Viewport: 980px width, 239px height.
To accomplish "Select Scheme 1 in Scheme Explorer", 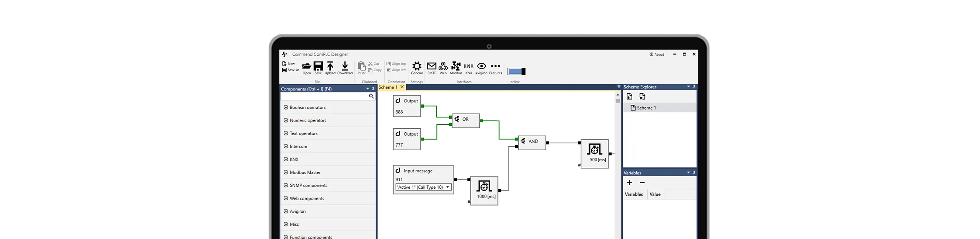I will (x=659, y=108).
